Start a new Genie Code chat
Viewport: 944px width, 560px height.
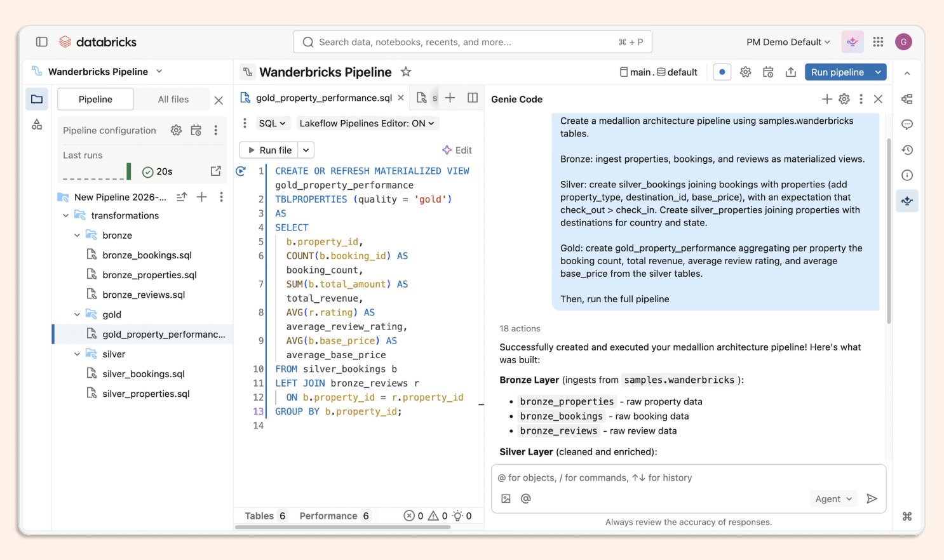(826, 99)
